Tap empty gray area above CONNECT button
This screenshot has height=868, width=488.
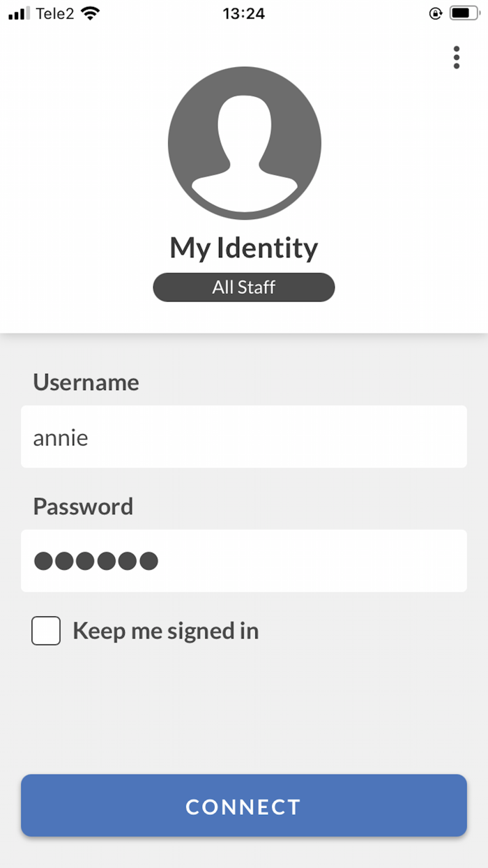[244, 712]
